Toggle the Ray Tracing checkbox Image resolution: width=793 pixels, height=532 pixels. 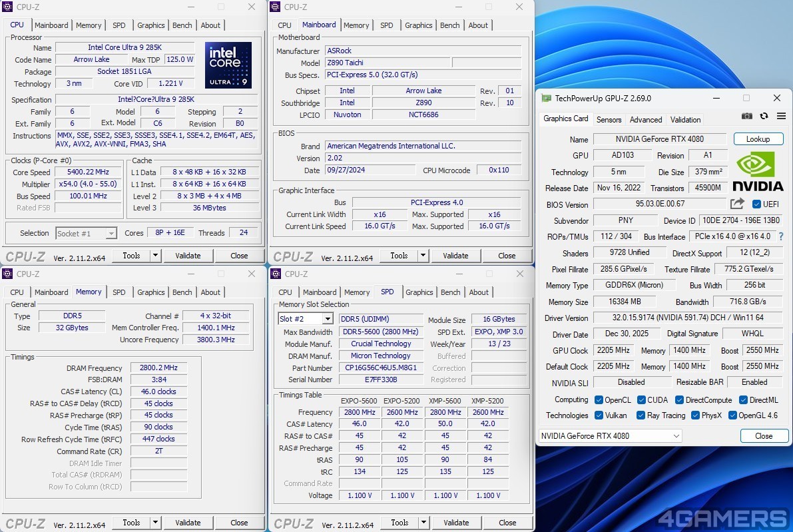pyautogui.click(x=641, y=415)
